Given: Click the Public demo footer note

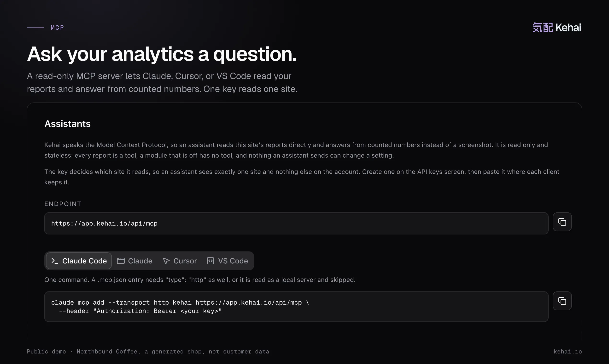Looking at the screenshot, I should pyautogui.click(x=148, y=352).
